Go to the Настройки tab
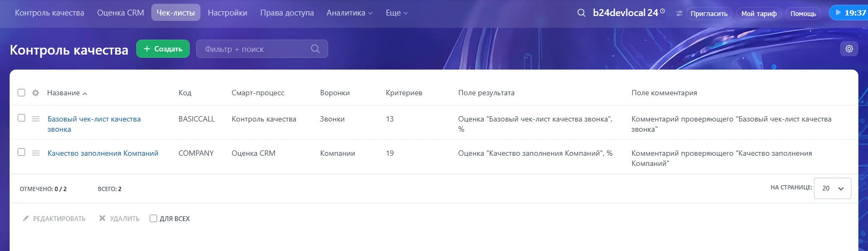This screenshot has width=868, height=251. [228, 13]
